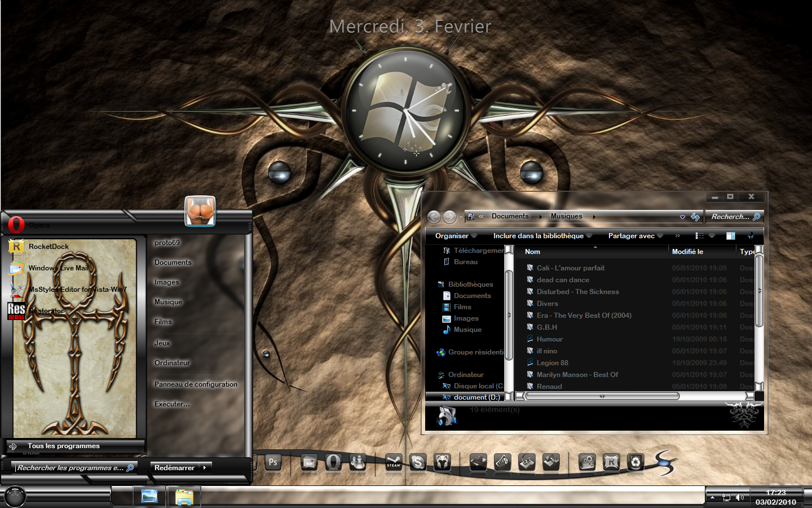Open the Recycle Bin dock icon
This screenshot has height=508, width=812.
(636, 462)
